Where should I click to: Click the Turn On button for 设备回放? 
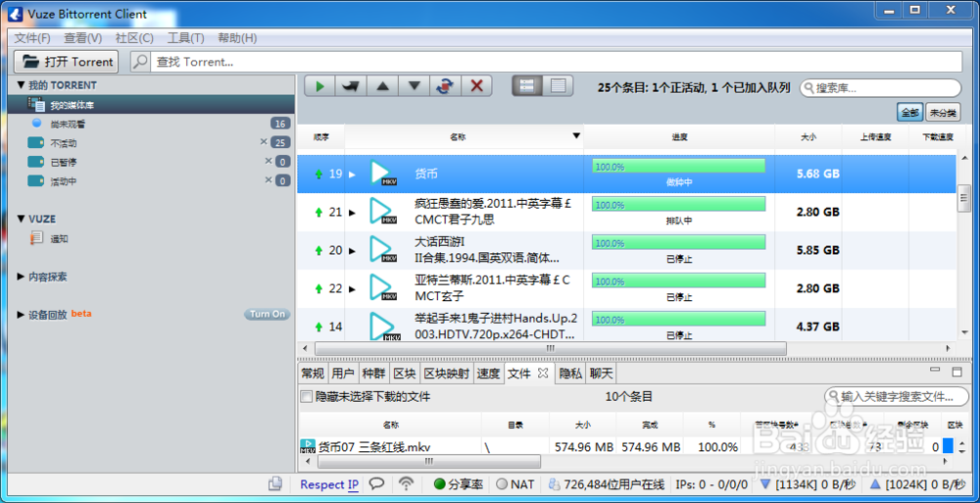tap(267, 314)
